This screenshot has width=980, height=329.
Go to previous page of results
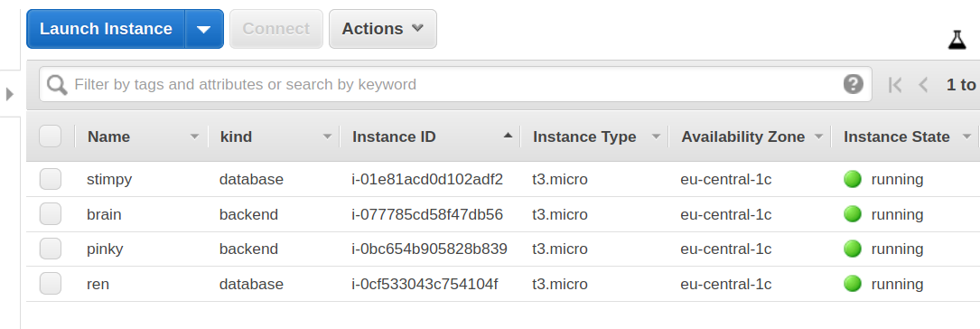923,84
